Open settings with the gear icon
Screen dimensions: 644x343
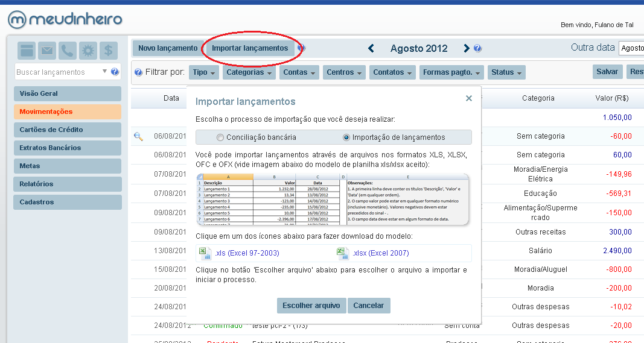(x=88, y=51)
